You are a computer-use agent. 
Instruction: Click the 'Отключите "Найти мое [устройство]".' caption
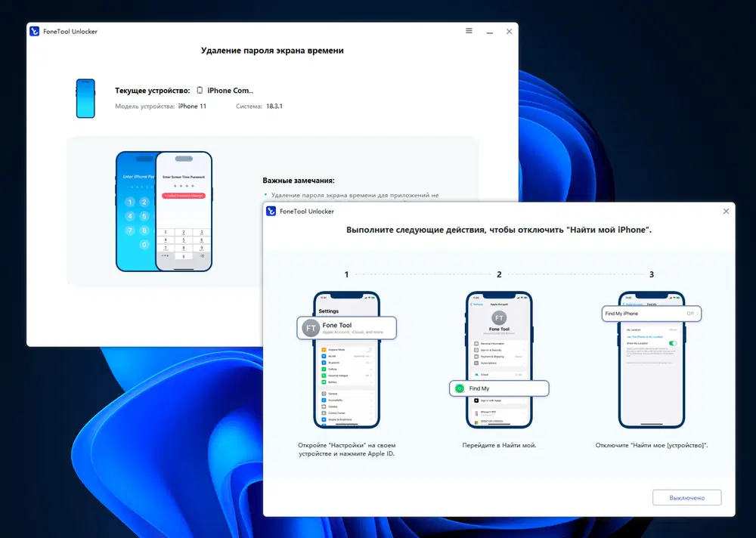(x=652, y=446)
